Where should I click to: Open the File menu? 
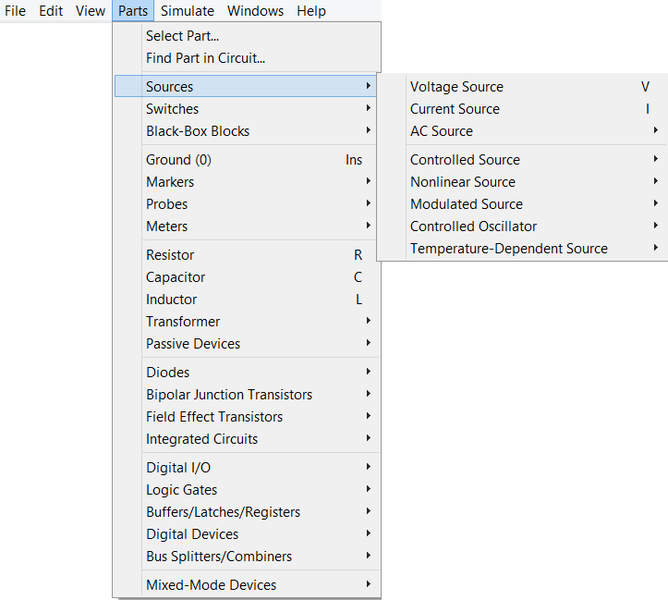click(15, 11)
